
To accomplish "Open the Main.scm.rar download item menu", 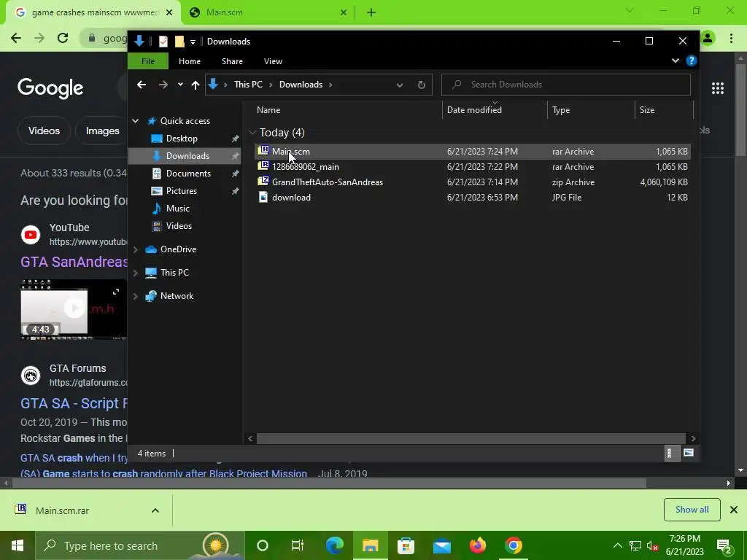I will pyautogui.click(x=155, y=510).
